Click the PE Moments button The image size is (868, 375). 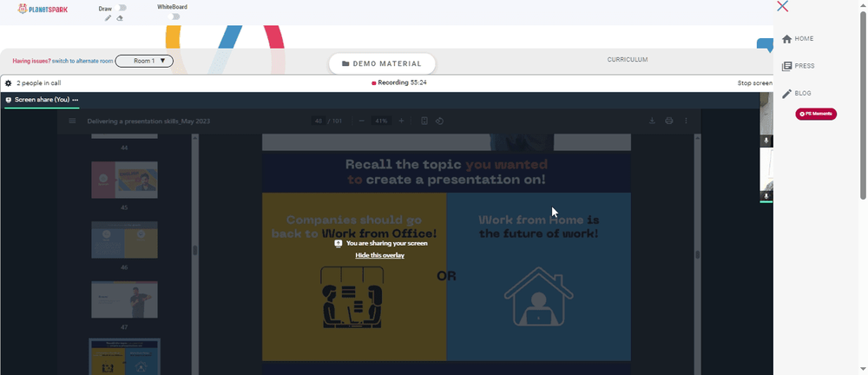[816, 114]
